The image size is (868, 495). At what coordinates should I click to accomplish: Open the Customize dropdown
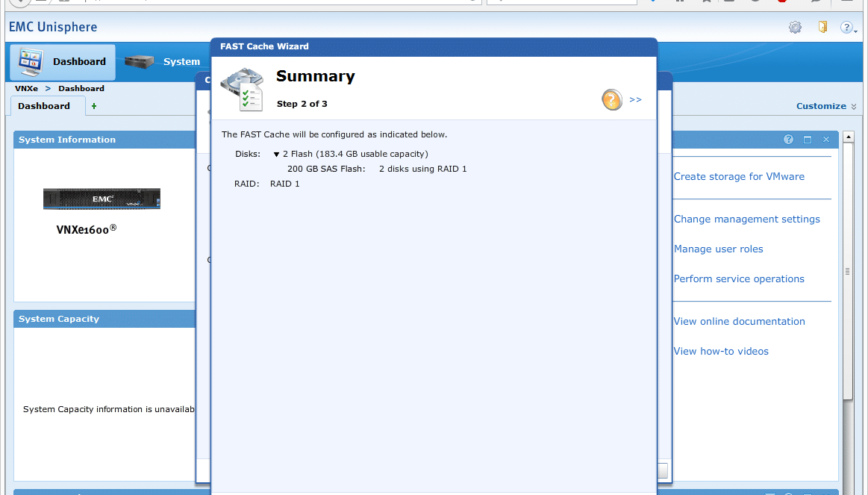tap(826, 106)
